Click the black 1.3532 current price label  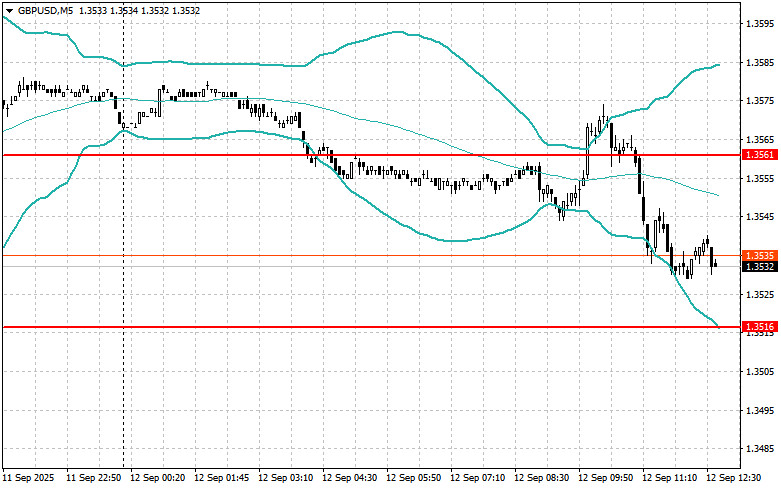tap(760, 267)
